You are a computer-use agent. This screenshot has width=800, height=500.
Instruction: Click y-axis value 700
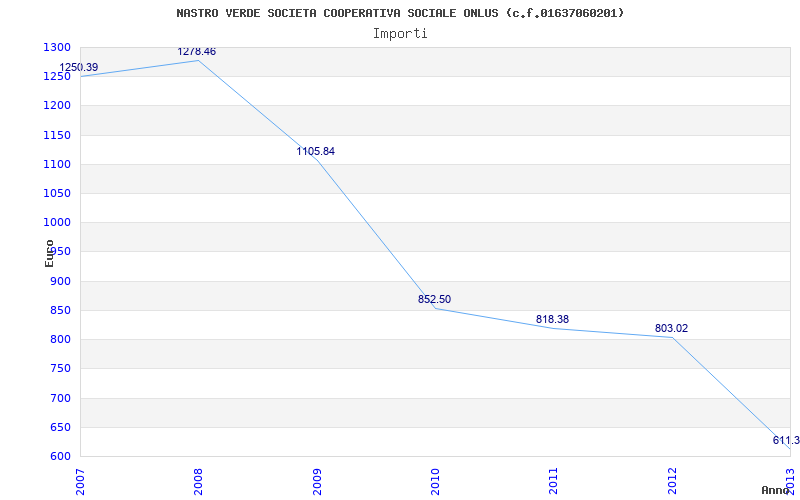(x=60, y=398)
